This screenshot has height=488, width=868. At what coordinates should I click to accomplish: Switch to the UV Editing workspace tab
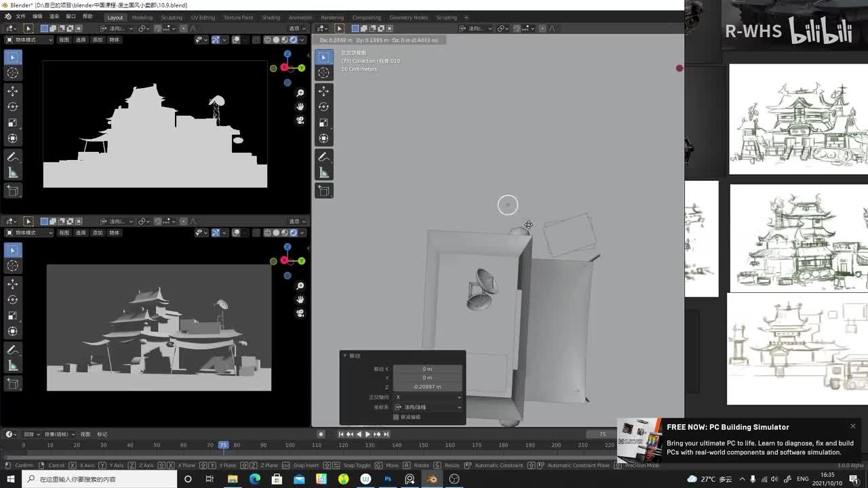click(203, 18)
